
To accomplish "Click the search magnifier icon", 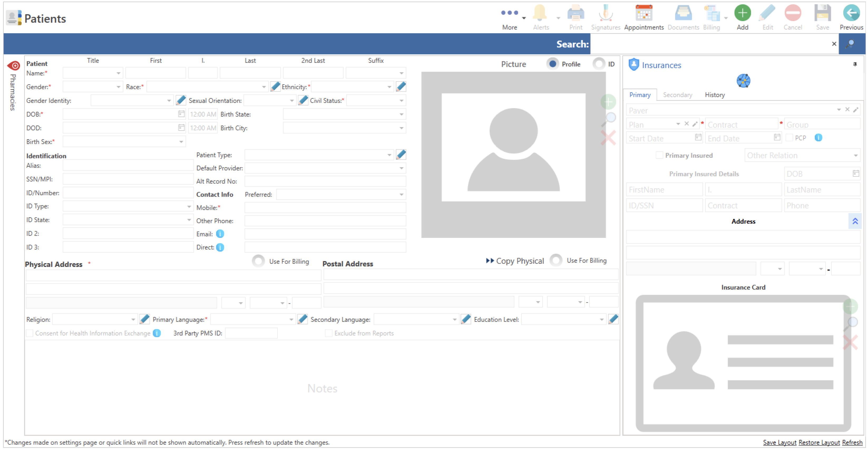I will 851,44.
